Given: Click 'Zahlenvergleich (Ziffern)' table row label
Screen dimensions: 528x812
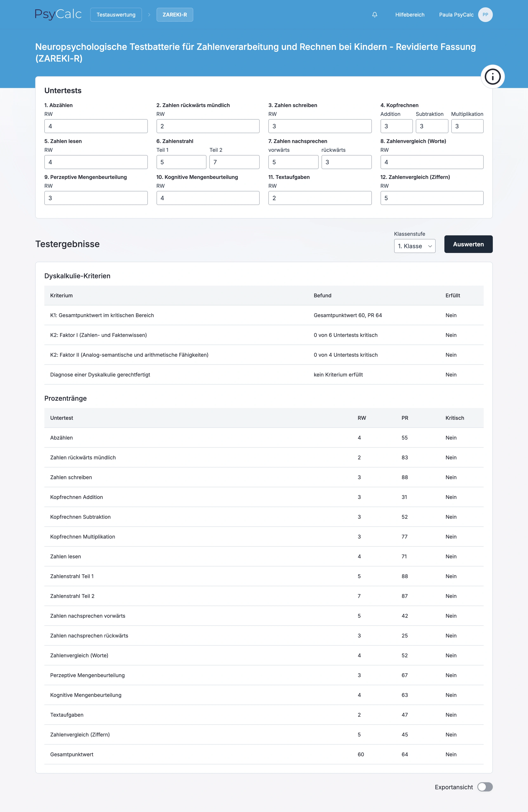Looking at the screenshot, I should click(x=80, y=734).
